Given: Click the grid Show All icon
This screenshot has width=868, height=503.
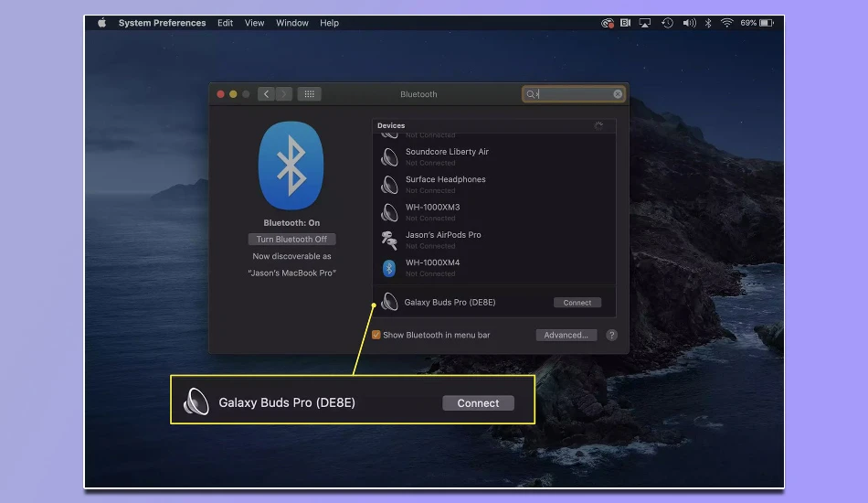Looking at the screenshot, I should coord(310,94).
